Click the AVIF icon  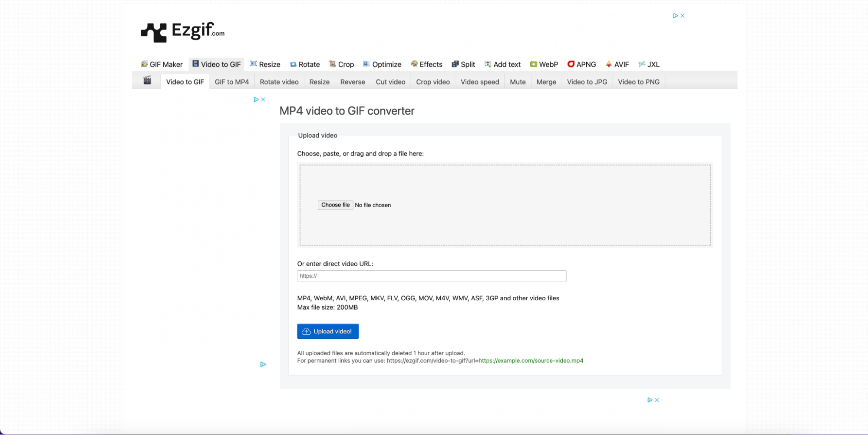[609, 64]
